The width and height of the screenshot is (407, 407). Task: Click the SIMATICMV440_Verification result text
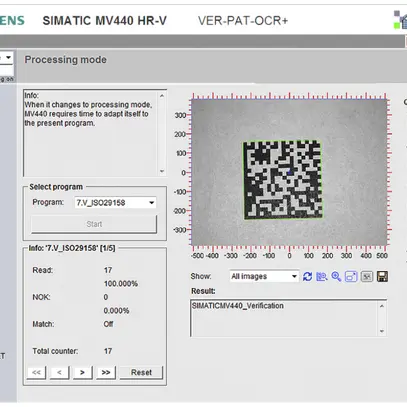(x=238, y=306)
